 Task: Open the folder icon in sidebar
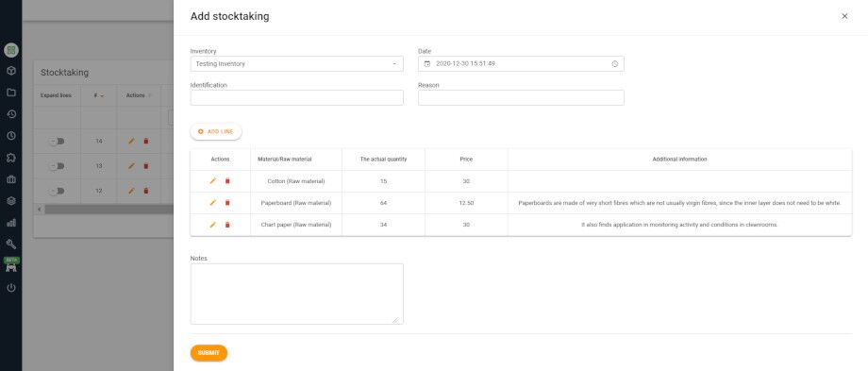coord(11,93)
